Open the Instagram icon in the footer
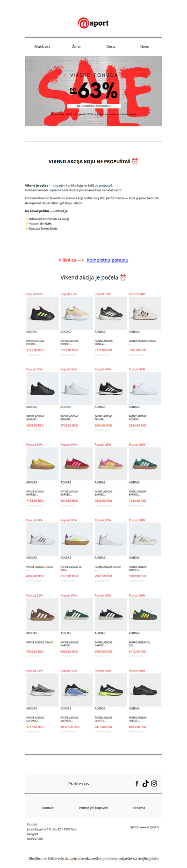 click(x=154, y=783)
